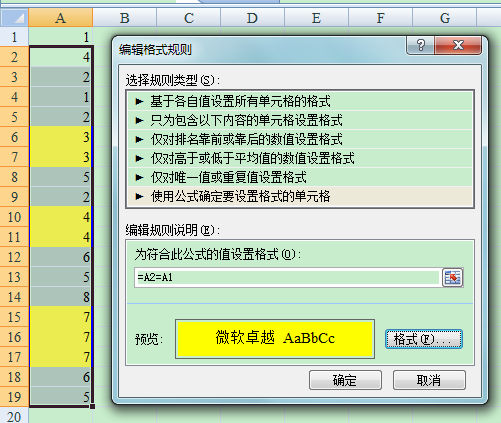Click the yellow 微软卓越 AaBbCc preview box
This screenshot has width=501, height=423.
(x=275, y=339)
